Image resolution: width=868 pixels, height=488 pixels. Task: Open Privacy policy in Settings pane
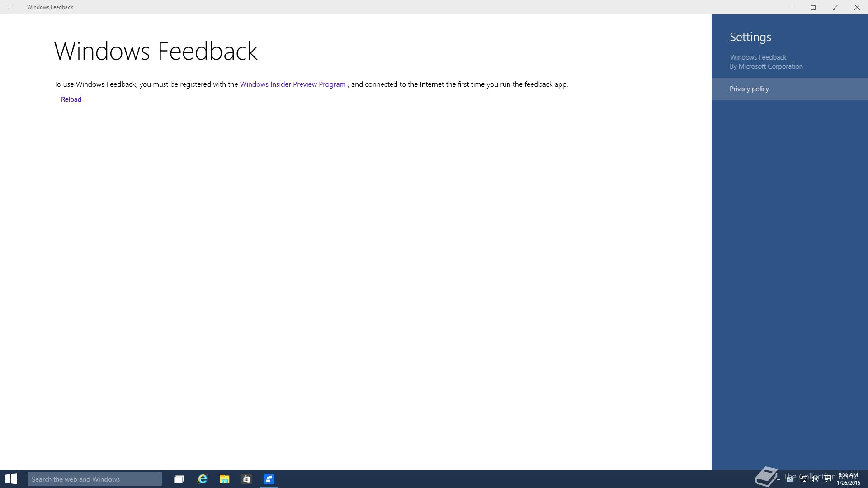point(790,89)
